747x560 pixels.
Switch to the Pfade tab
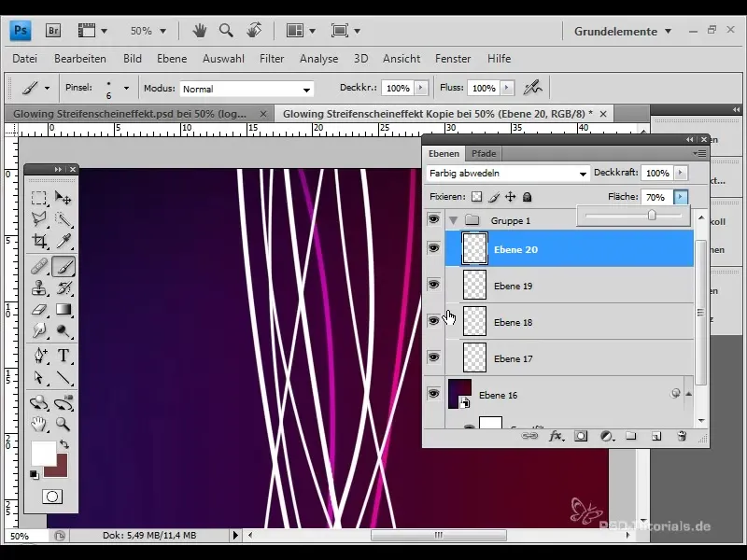484,154
